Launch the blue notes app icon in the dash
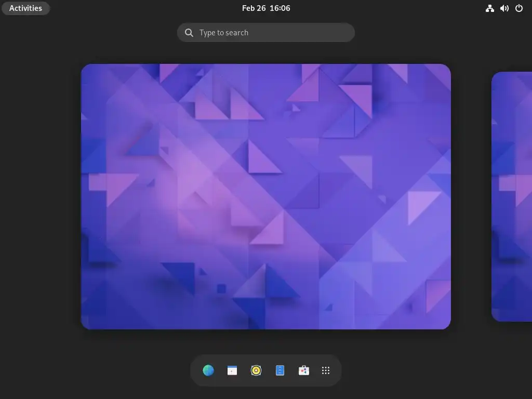 280,370
